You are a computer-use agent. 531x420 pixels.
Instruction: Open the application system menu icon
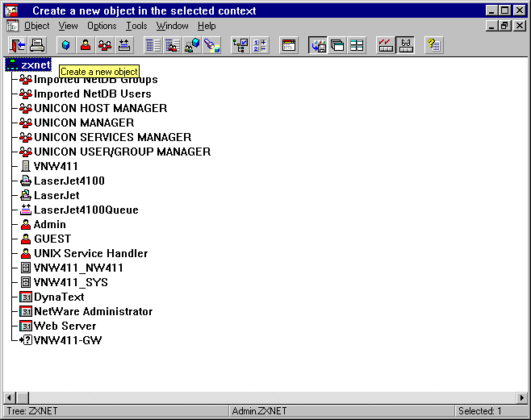[x=12, y=10]
